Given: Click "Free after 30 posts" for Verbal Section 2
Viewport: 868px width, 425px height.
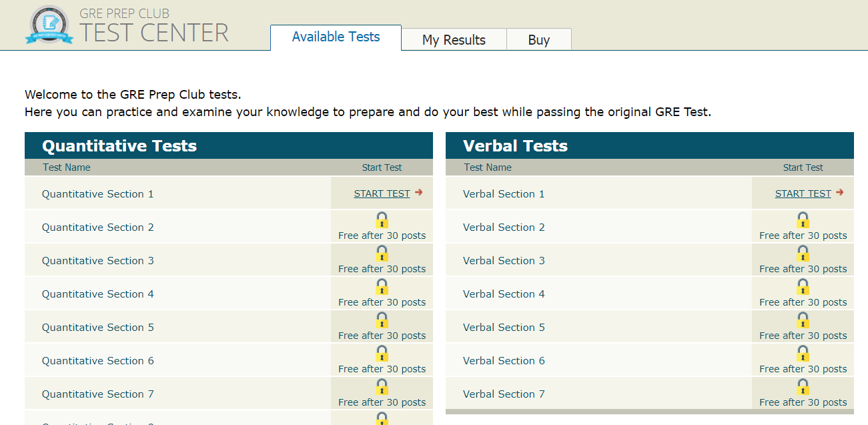Looking at the screenshot, I should (x=803, y=236).
